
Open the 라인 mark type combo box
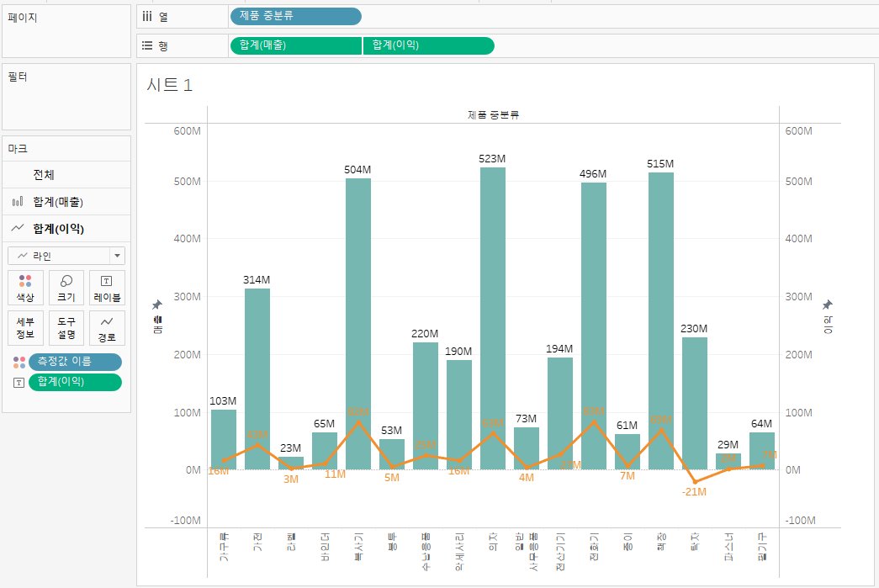(66, 256)
